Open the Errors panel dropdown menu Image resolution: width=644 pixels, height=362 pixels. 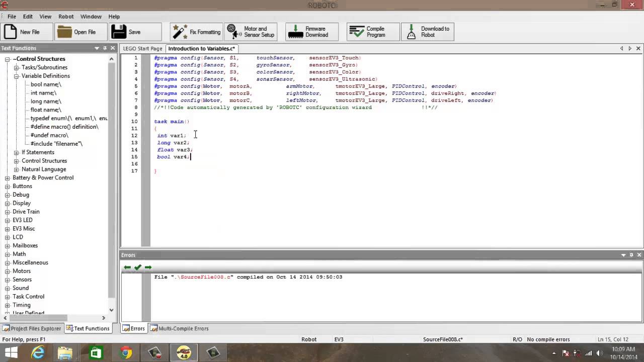click(623, 255)
